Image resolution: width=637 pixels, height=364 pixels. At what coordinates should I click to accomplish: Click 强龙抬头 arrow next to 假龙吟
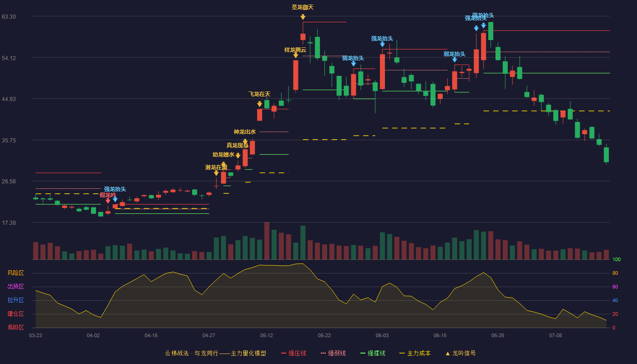115,199
